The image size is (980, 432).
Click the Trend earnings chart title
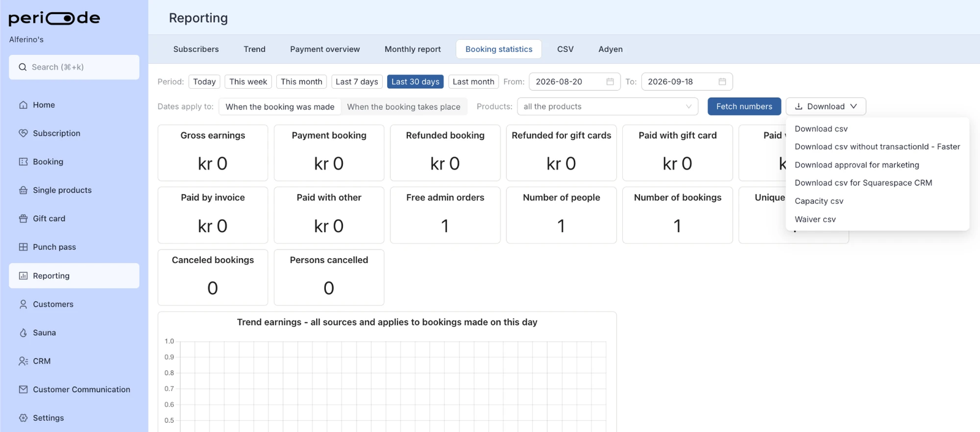(387, 322)
